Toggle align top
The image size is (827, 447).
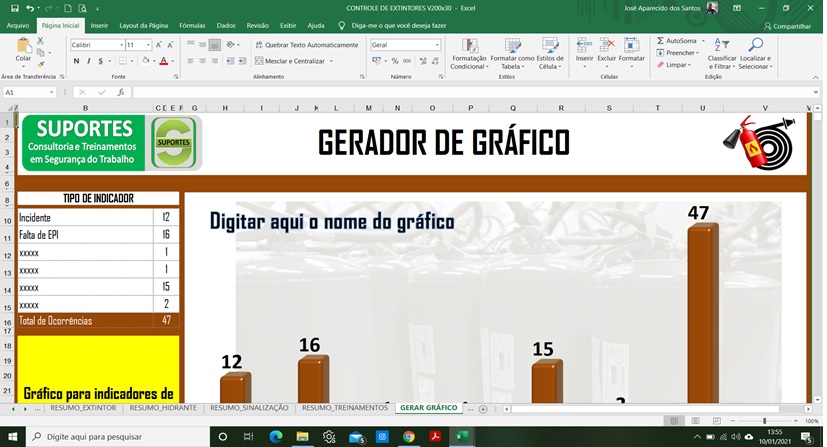[191, 45]
